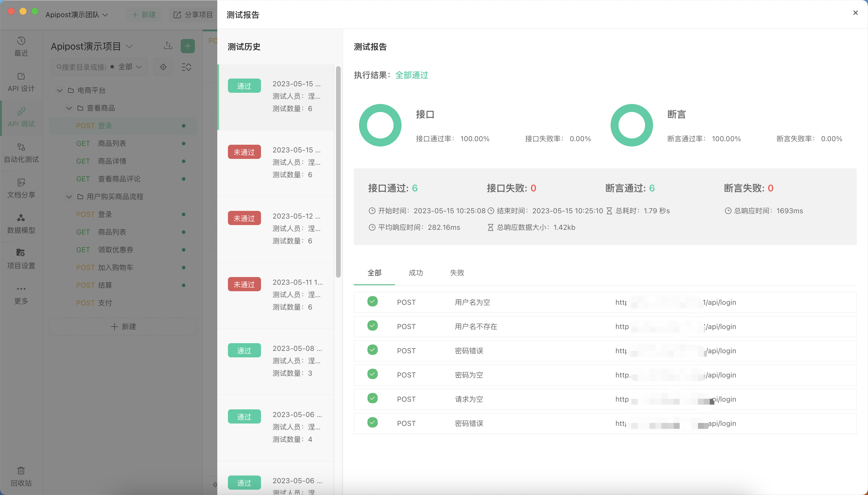The image size is (868, 495).
Task: Click the 全部通过 execution result text
Action: pyautogui.click(x=412, y=75)
